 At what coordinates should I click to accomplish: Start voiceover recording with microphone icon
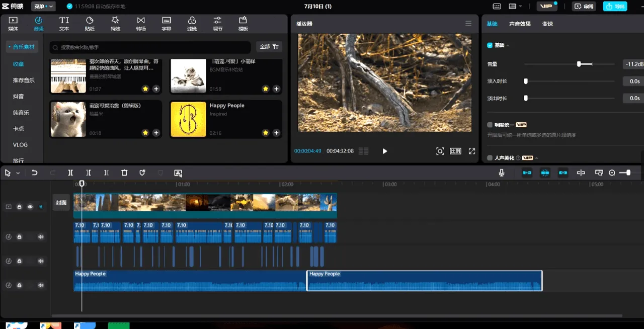pos(502,173)
